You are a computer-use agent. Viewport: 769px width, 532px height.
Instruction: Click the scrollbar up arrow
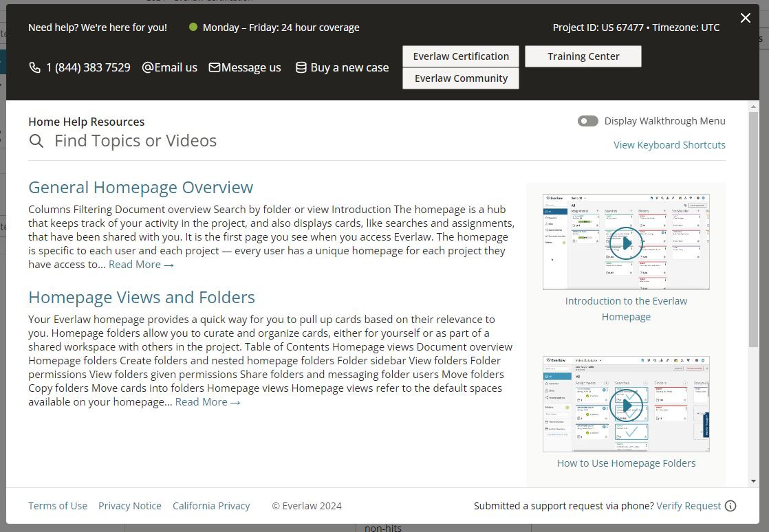click(753, 107)
